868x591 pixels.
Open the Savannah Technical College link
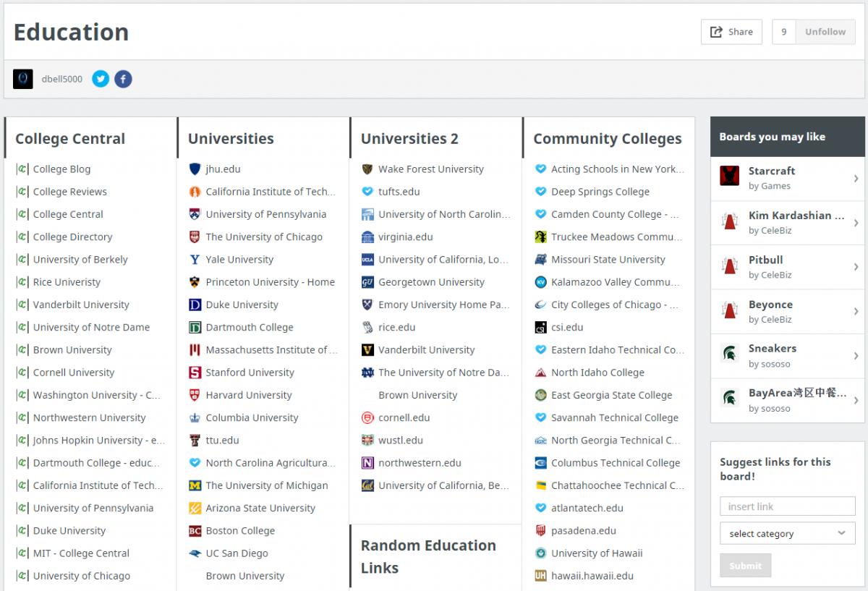[615, 417]
